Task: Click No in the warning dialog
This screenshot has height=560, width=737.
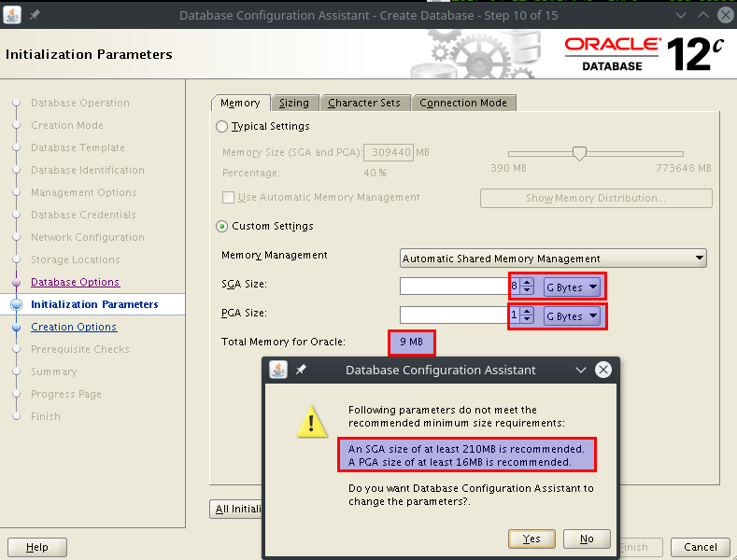Action: (x=587, y=539)
